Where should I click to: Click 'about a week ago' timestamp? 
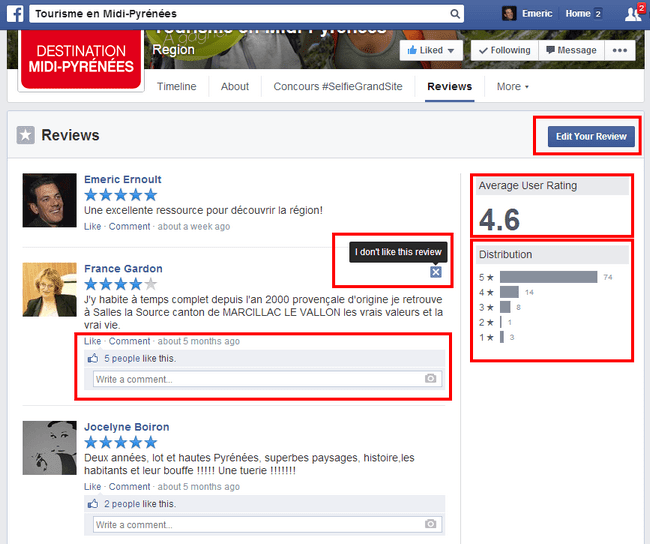194,226
